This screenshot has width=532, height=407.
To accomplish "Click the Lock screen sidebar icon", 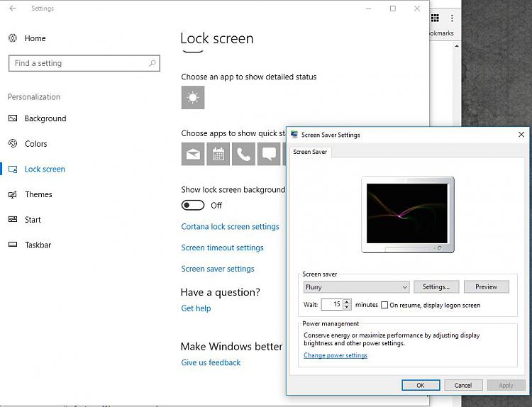I will (13, 169).
